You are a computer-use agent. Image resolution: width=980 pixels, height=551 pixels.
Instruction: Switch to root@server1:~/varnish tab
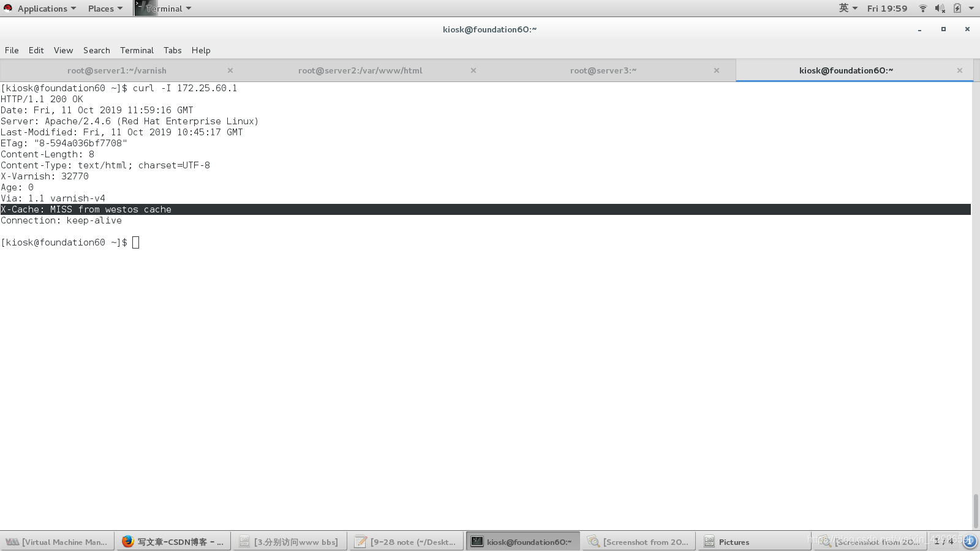tap(117, 70)
